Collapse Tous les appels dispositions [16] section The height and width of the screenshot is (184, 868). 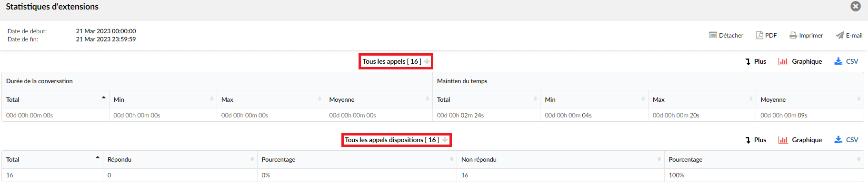[445, 140]
